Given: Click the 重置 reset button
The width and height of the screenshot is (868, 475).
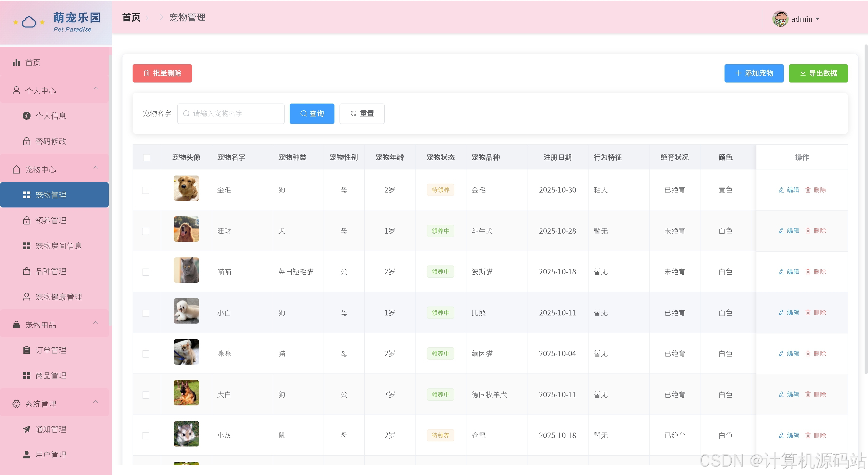Looking at the screenshot, I should [362, 114].
